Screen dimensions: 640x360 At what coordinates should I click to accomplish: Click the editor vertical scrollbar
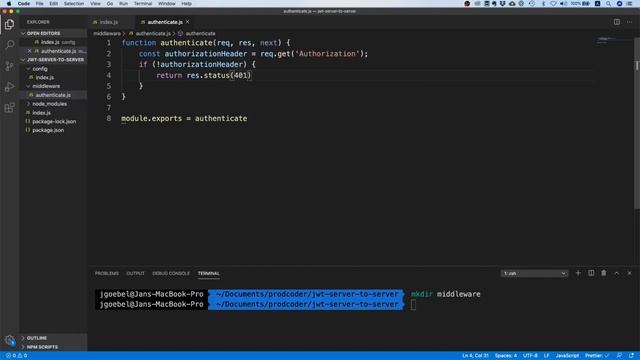[x=637, y=124]
